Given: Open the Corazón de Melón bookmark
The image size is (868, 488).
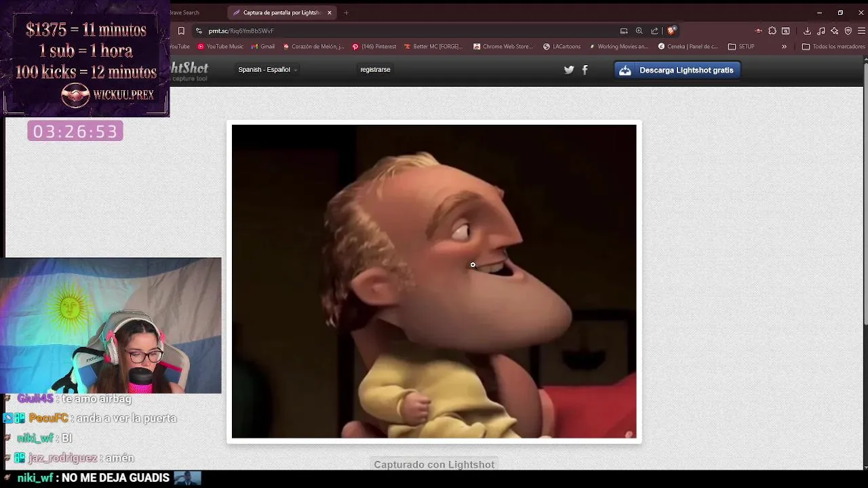Looking at the screenshot, I should point(313,47).
